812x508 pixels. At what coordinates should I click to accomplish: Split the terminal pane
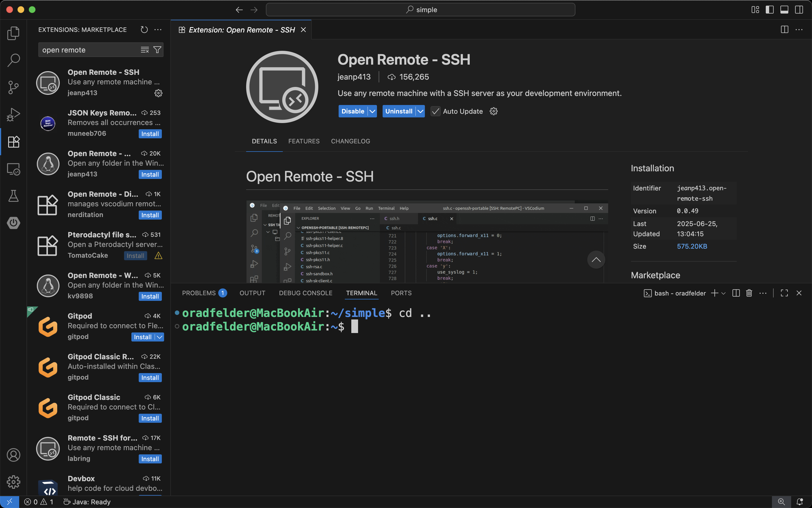pos(736,293)
